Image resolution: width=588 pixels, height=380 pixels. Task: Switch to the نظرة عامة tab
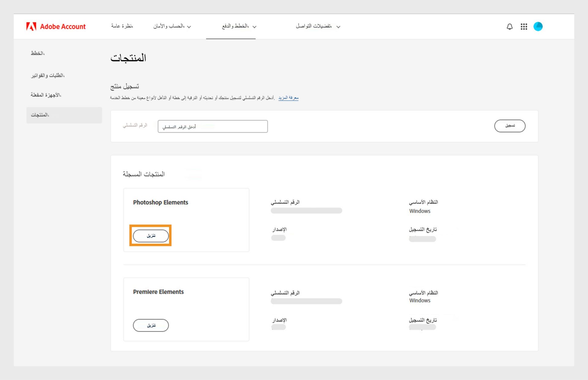(122, 26)
